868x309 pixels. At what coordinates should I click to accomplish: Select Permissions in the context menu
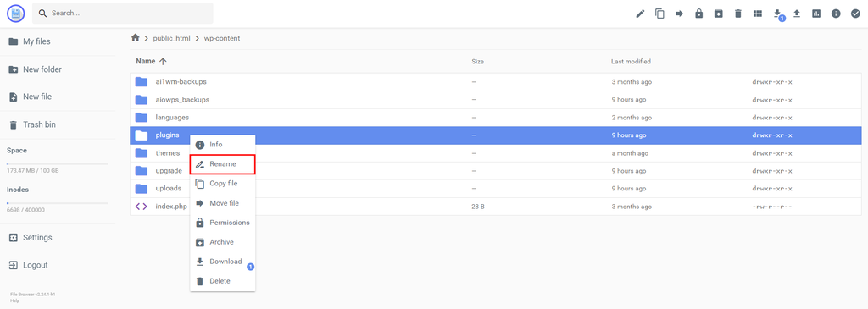(223, 222)
